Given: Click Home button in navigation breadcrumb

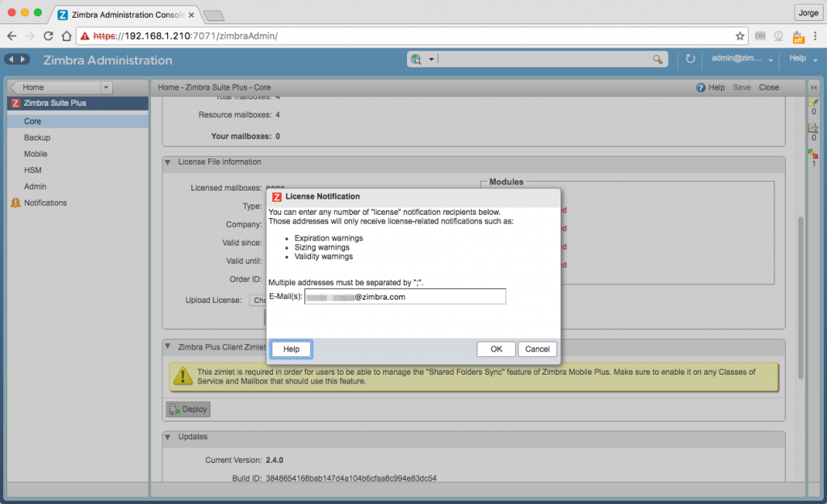Looking at the screenshot, I should pos(56,87).
